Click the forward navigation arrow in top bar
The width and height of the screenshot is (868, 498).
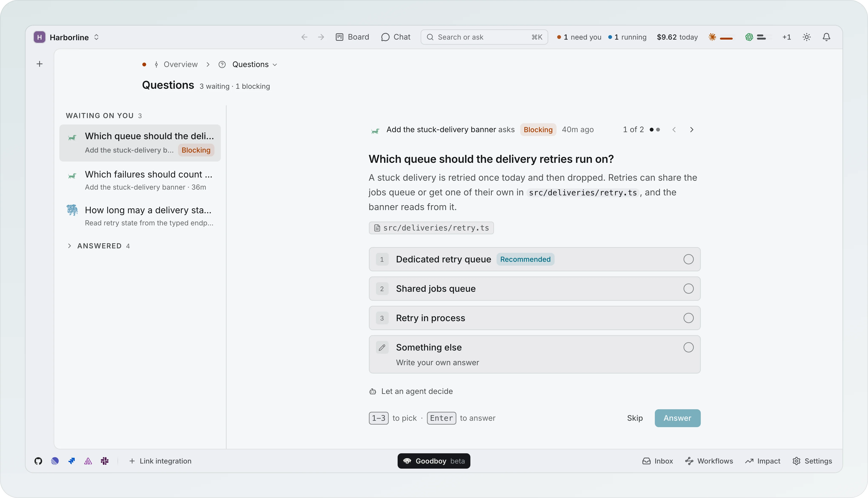[x=321, y=37]
